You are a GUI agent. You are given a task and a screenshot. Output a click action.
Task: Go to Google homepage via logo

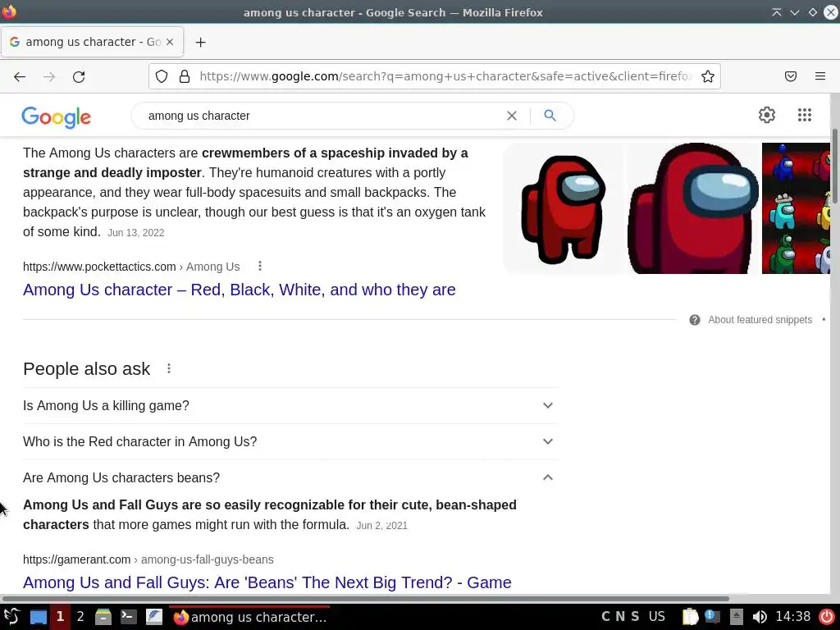coord(57,117)
